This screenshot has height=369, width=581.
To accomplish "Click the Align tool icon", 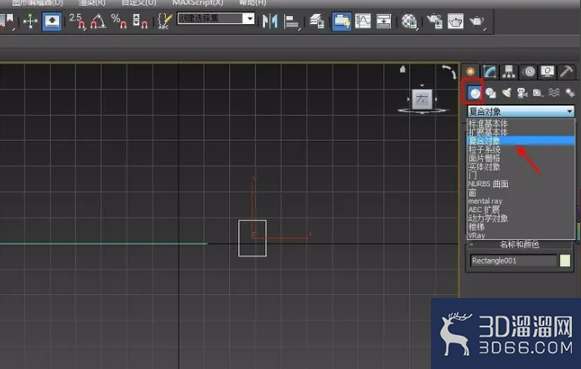I will pos(292,21).
